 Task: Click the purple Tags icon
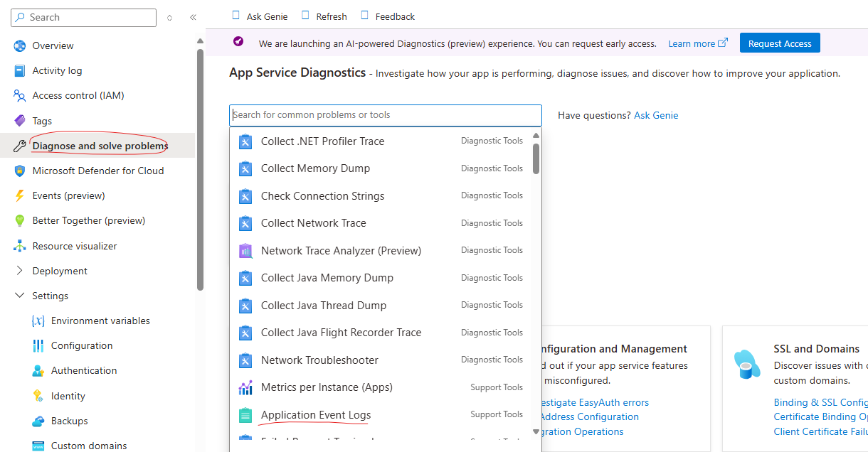click(20, 121)
